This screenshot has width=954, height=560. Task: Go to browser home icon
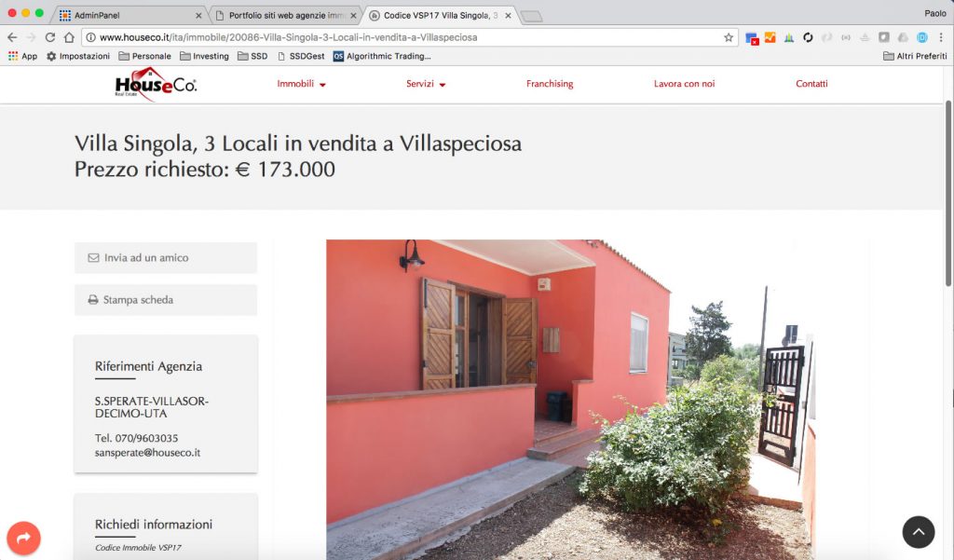tap(69, 38)
